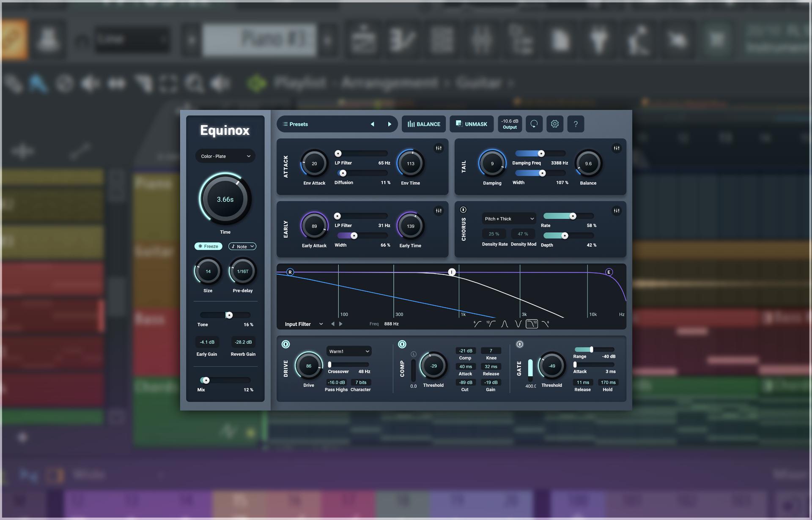Select 12 dB high-pass filter shape
Image resolution: width=812 pixels, height=520 pixels.
click(491, 324)
